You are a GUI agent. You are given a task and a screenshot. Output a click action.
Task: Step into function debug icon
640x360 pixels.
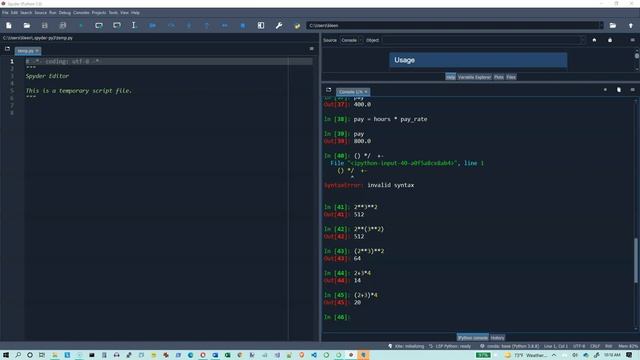click(189, 25)
